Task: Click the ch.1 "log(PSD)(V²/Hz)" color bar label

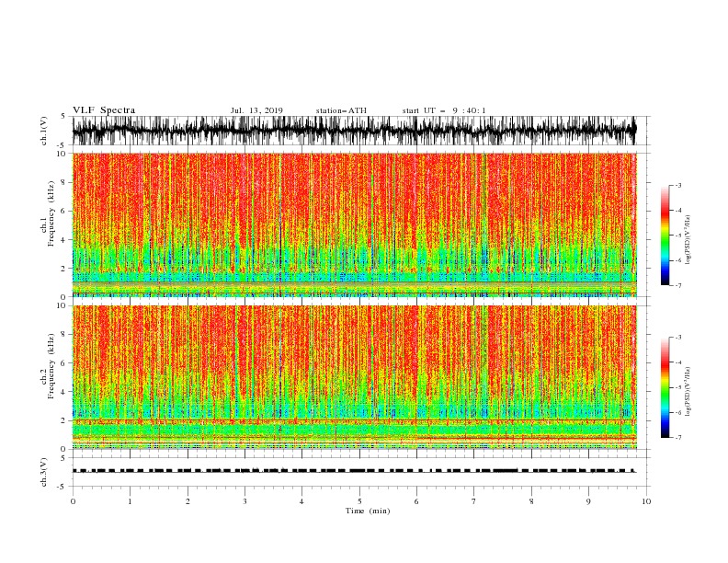Action: tap(688, 240)
